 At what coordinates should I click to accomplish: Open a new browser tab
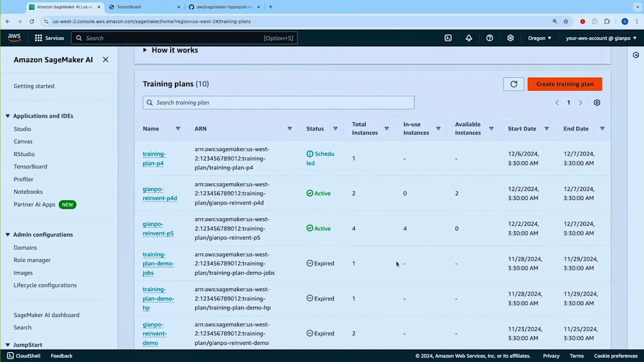click(270, 7)
